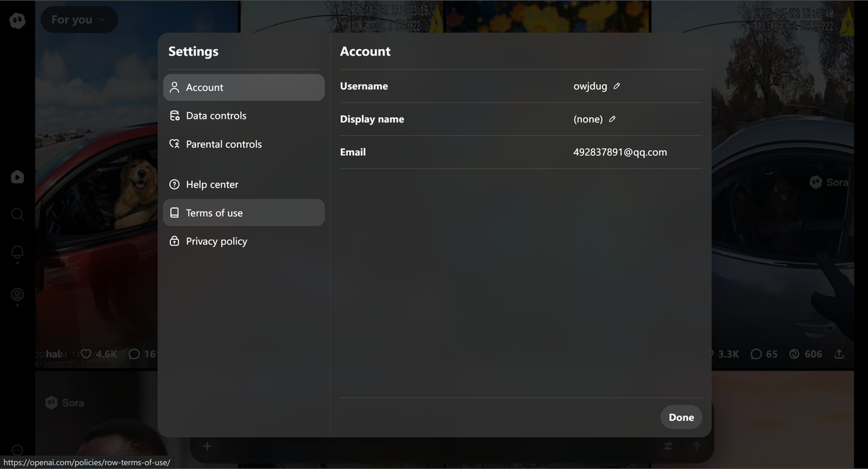
Task: Click the Done button
Action: click(x=681, y=417)
